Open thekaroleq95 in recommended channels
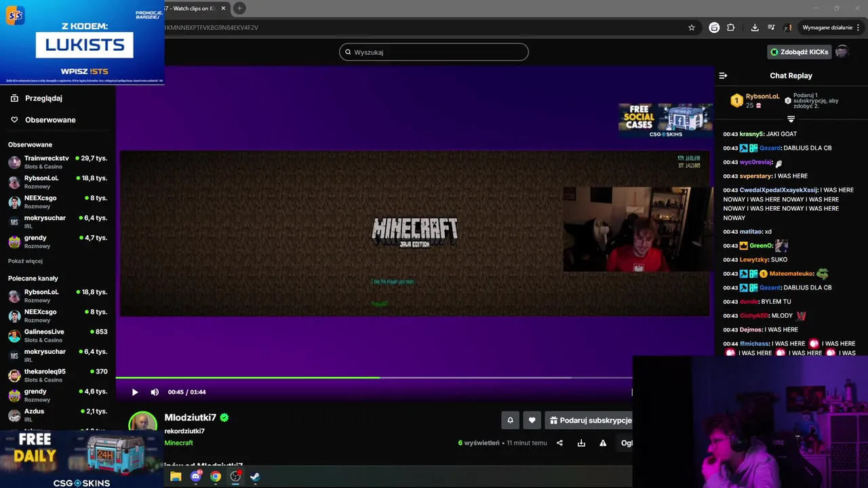 (x=58, y=375)
